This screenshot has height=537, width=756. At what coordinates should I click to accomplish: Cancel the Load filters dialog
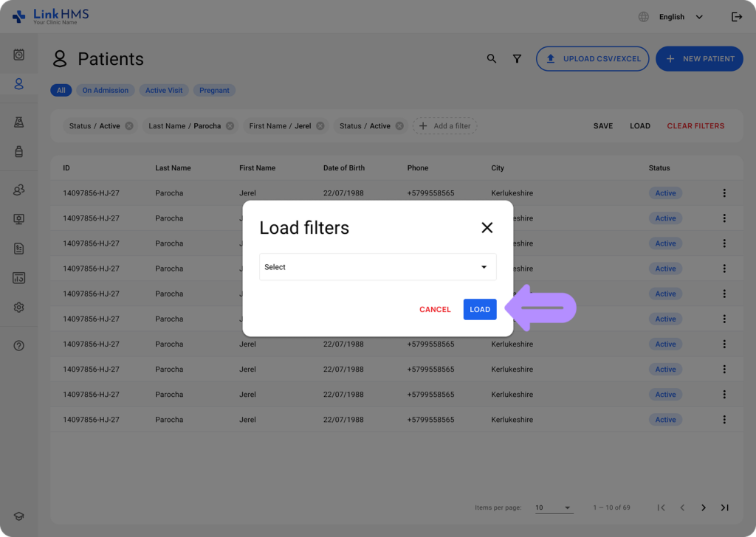pyautogui.click(x=435, y=309)
